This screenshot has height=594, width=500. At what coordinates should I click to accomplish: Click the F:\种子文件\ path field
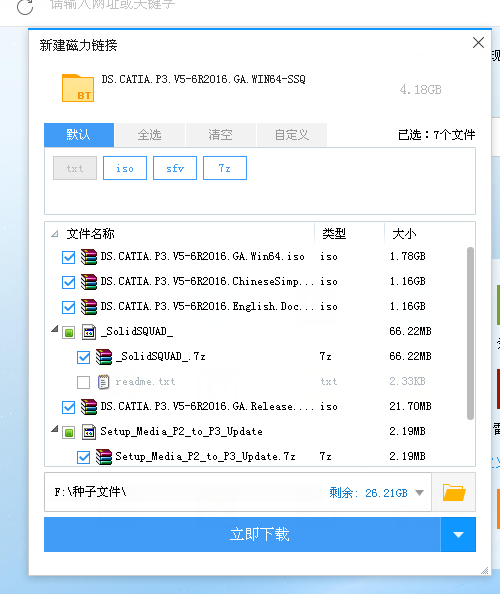point(238,492)
